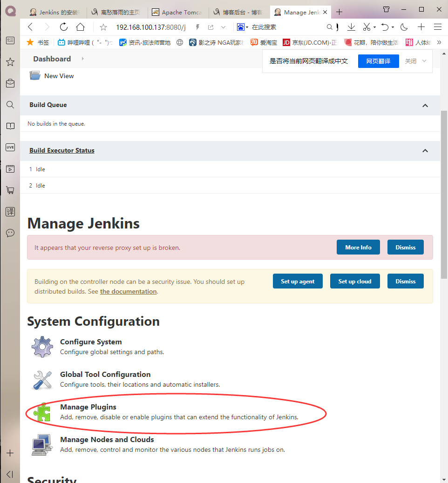Open the sidebar favorites star icon

coord(10,62)
